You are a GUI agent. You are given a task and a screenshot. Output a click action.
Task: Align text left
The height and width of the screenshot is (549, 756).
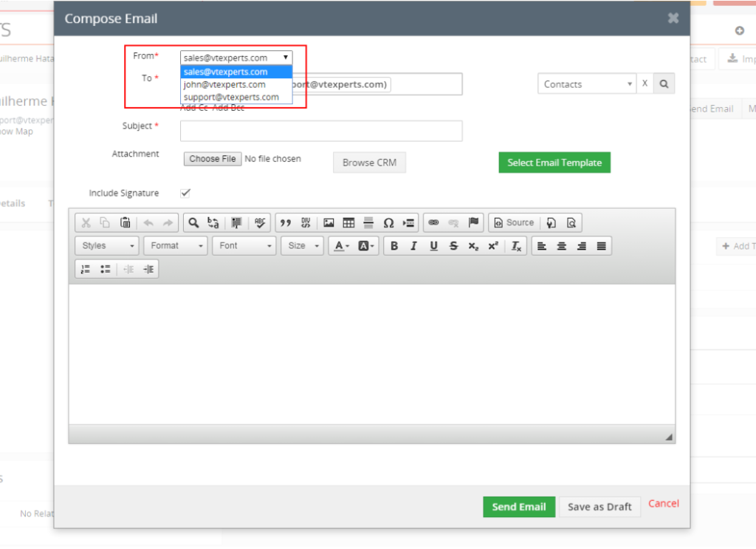[542, 246]
